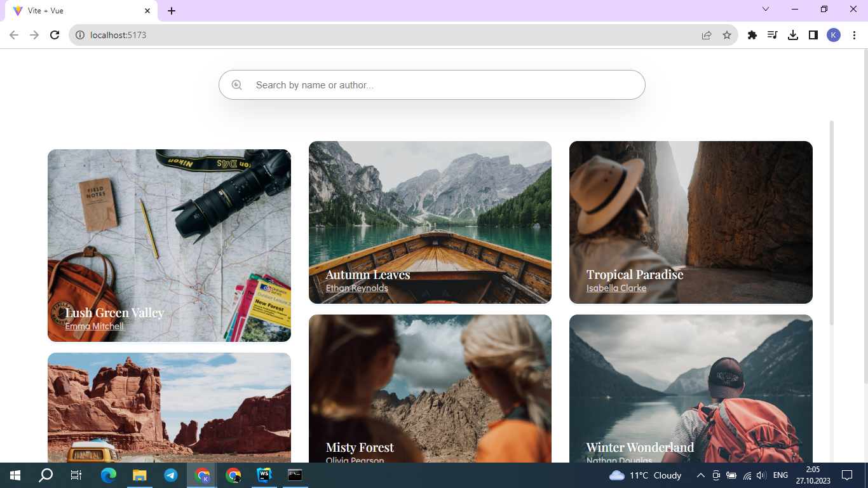
Task: Open the tab search dropdown arrow
Action: 765,10
